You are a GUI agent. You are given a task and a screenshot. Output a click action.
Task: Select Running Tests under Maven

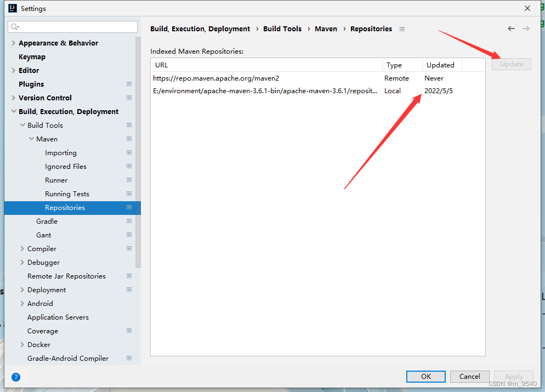point(67,194)
